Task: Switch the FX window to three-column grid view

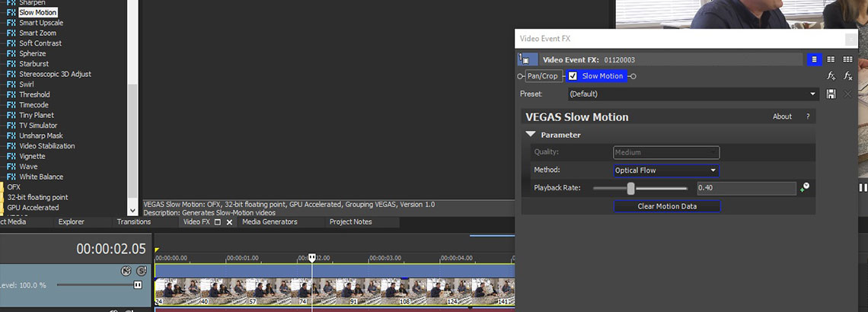Action: [x=847, y=59]
